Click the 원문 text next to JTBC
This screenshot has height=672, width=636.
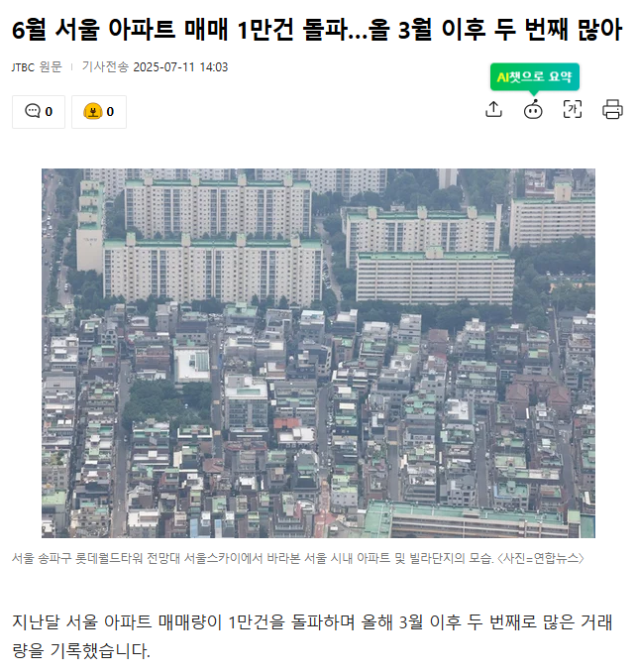(x=51, y=67)
